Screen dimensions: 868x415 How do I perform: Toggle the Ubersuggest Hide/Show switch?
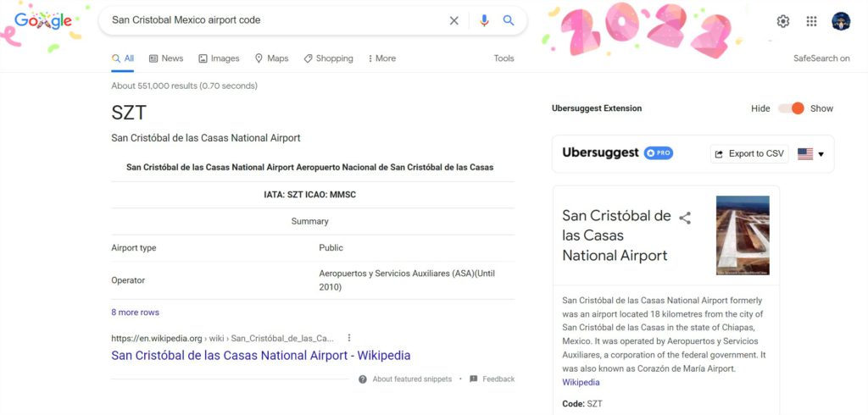point(791,108)
